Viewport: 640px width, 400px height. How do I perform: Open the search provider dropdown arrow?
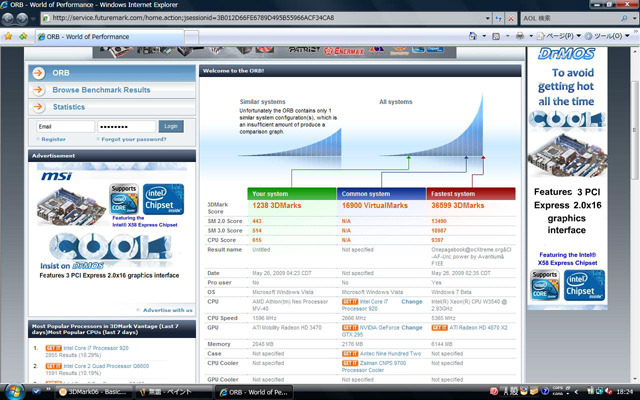(x=634, y=18)
